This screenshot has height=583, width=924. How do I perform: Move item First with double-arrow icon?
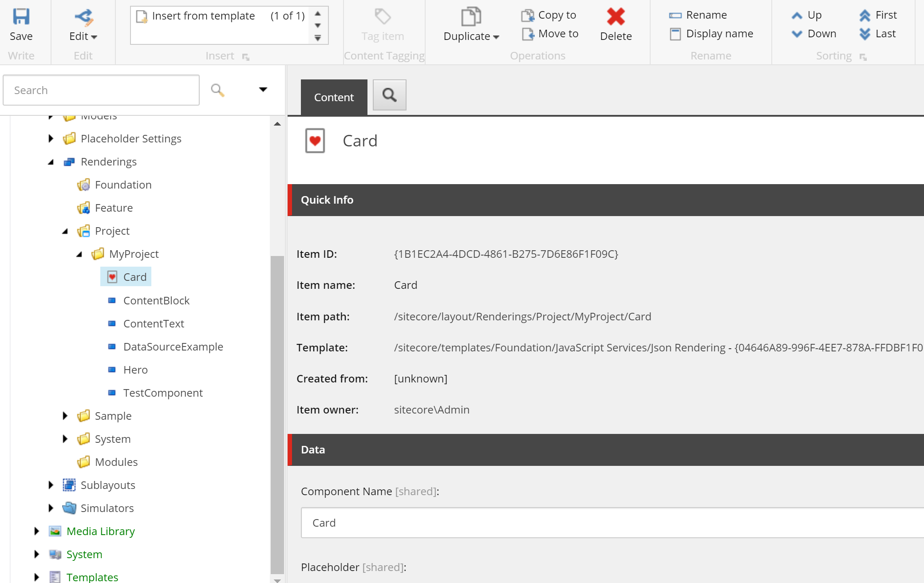[865, 16]
